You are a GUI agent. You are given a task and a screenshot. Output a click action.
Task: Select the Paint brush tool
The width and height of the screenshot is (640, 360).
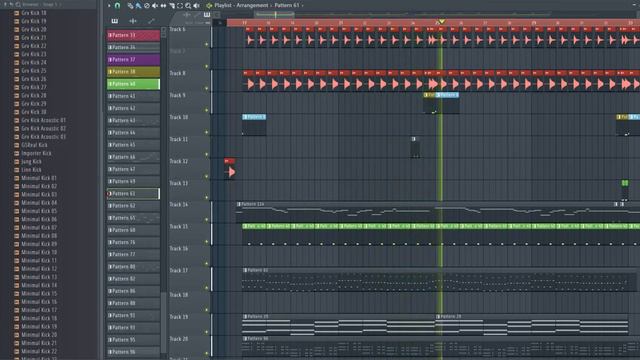pyautogui.click(x=138, y=6)
